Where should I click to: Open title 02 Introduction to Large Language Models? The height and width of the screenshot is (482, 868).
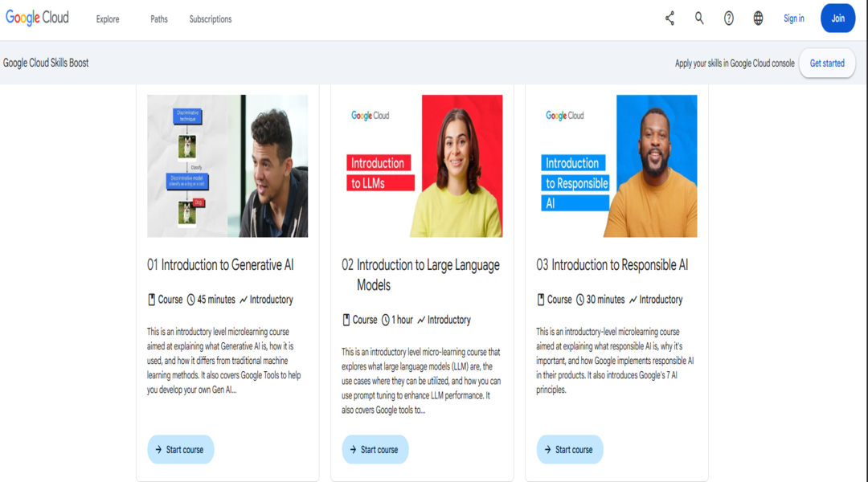(x=420, y=275)
